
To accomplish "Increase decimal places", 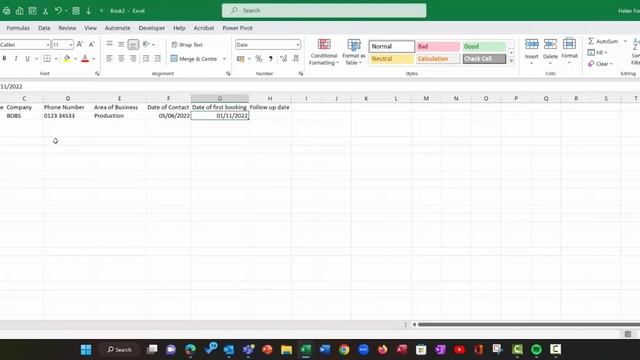I will click(x=284, y=59).
